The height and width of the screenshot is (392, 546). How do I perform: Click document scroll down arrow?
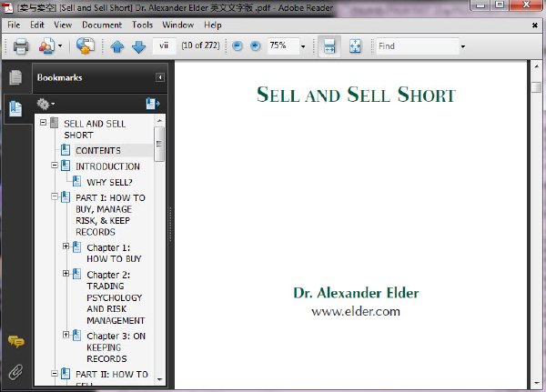[537, 383]
